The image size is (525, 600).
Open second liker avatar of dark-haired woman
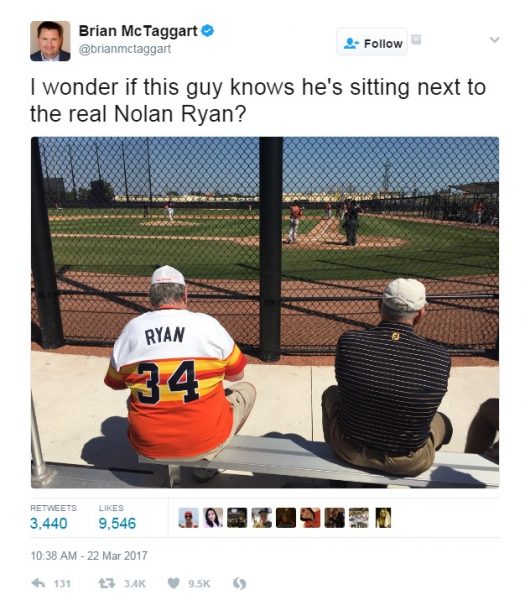(x=213, y=518)
